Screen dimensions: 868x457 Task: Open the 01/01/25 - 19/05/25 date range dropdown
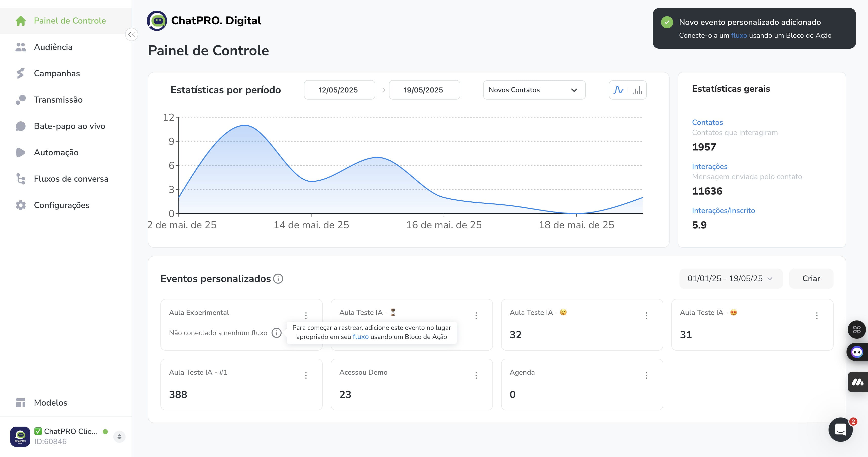coord(731,279)
